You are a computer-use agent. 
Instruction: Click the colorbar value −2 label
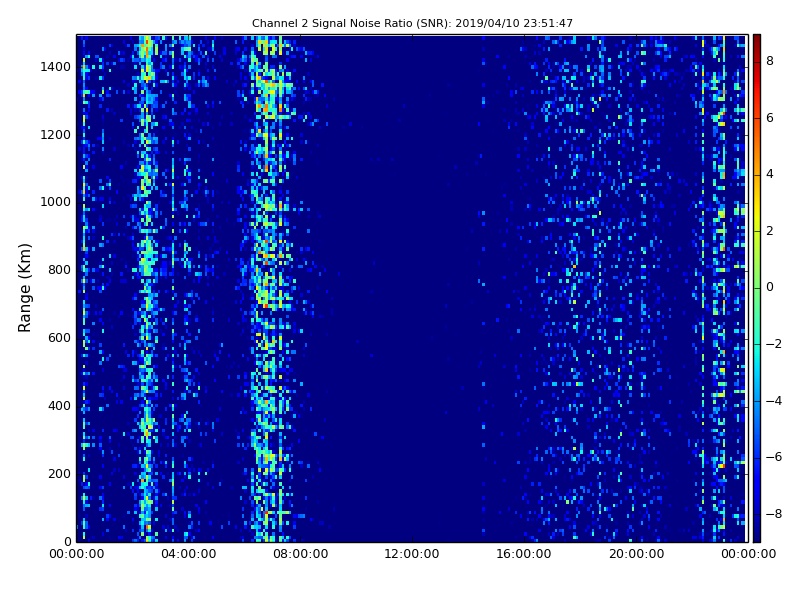[x=774, y=344]
